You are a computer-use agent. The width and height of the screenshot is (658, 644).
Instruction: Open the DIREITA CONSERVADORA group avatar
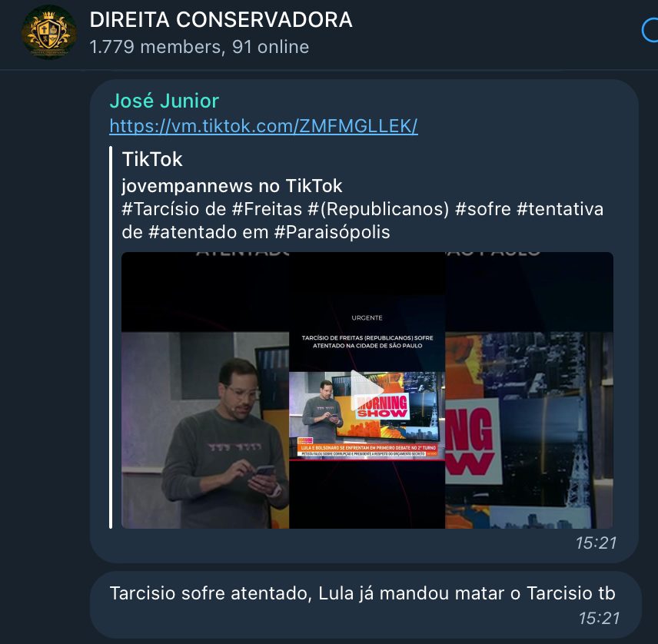[49, 32]
